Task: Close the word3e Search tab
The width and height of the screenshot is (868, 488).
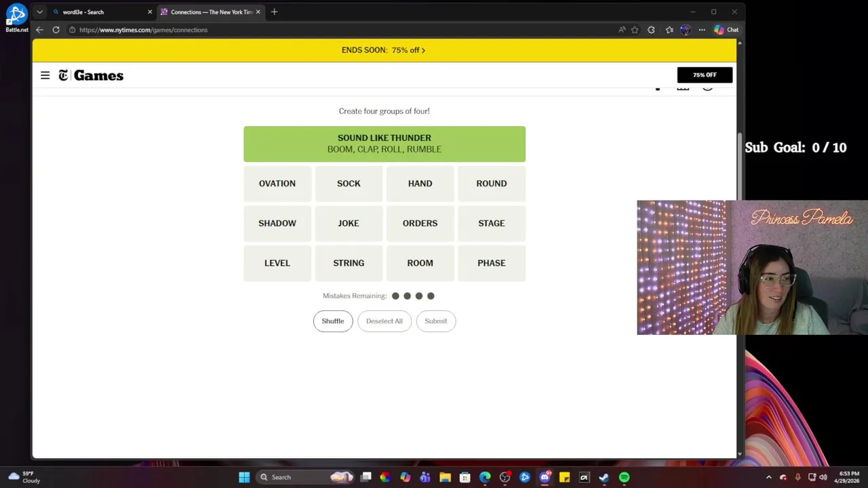Action: 150,12
